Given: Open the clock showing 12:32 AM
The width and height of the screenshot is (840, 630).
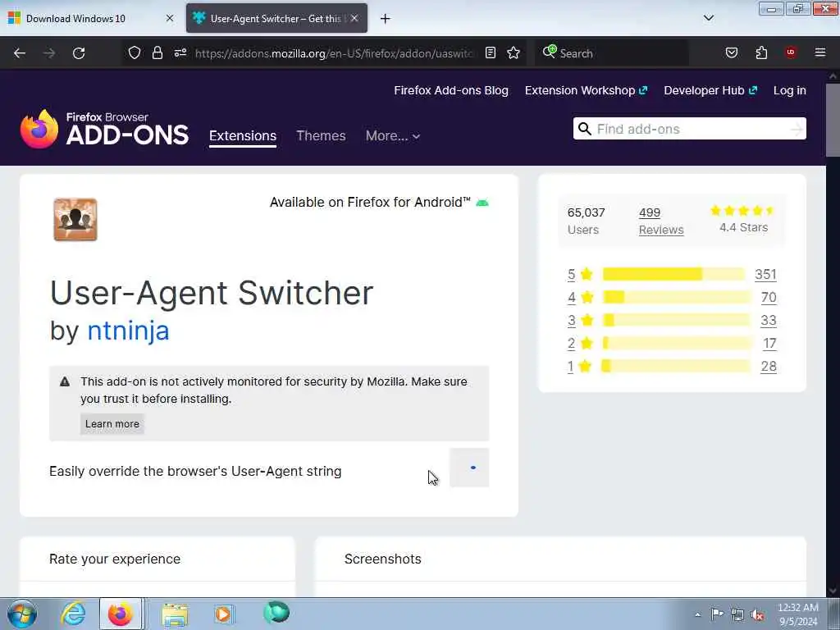Looking at the screenshot, I should pyautogui.click(x=798, y=614).
